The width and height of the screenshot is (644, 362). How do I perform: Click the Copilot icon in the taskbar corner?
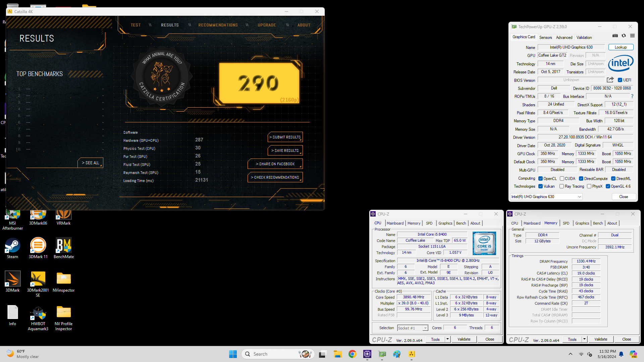click(x=633, y=354)
